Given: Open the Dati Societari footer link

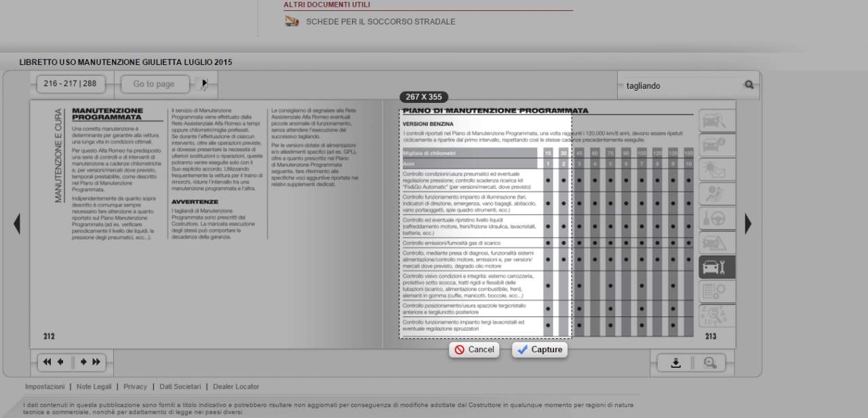Looking at the screenshot, I should pos(180,386).
